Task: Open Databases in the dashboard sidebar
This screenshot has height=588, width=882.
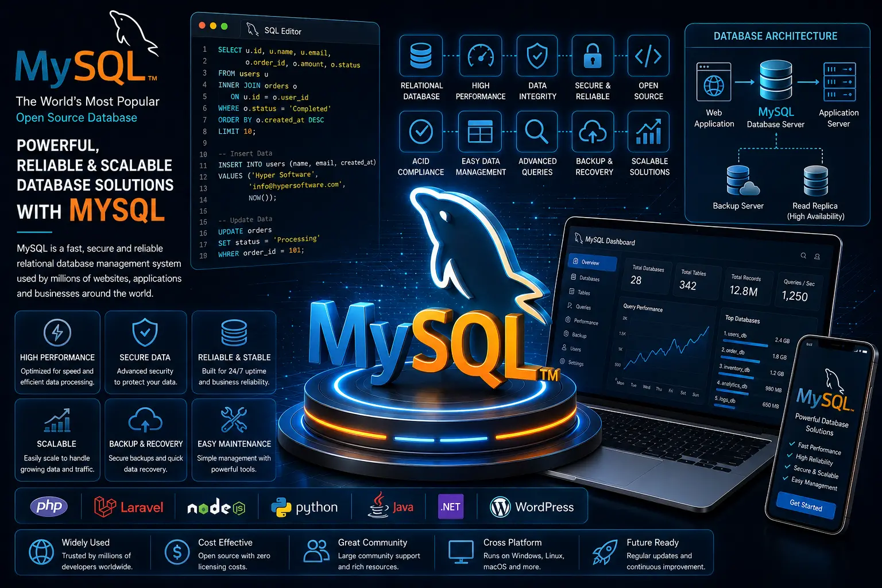Action: point(586,278)
